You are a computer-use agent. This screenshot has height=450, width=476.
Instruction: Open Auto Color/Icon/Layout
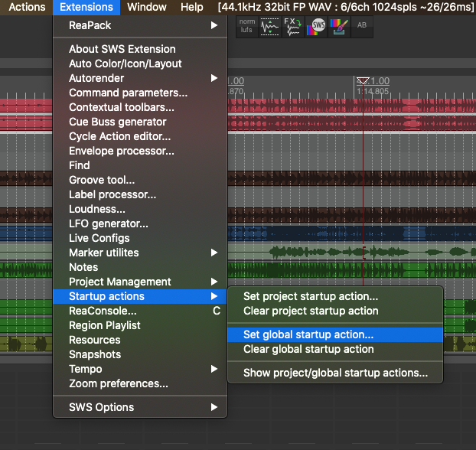tap(140, 64)
